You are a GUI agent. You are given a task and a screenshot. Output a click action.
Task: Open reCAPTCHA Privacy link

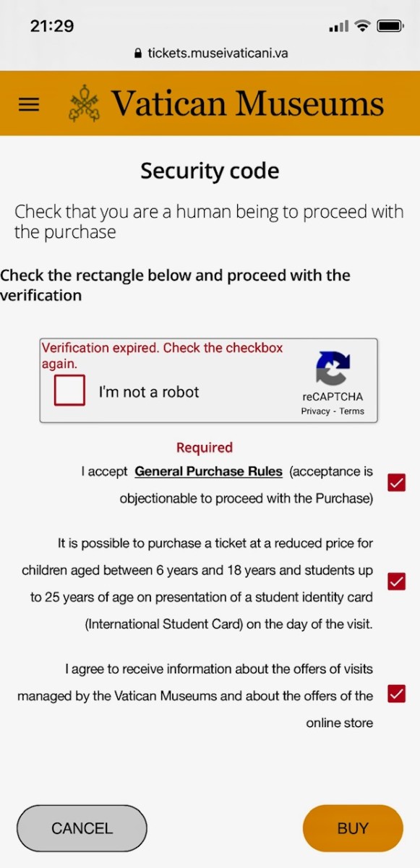315,411
